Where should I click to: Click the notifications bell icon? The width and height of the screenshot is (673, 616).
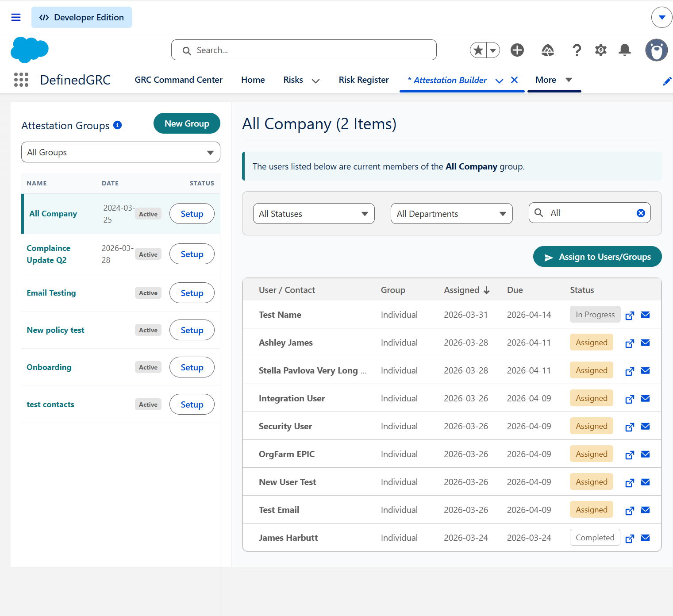coord(625,50)
